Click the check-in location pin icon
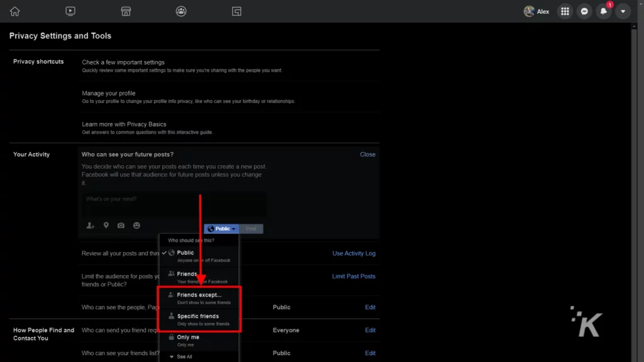The width and height of the screenshot is (644, 362). 106,226
